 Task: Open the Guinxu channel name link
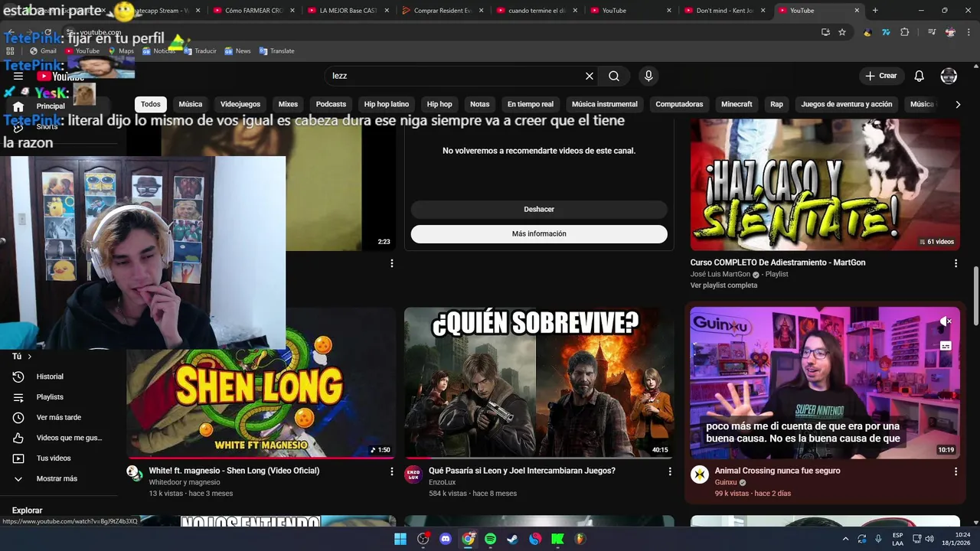[726, 482]
